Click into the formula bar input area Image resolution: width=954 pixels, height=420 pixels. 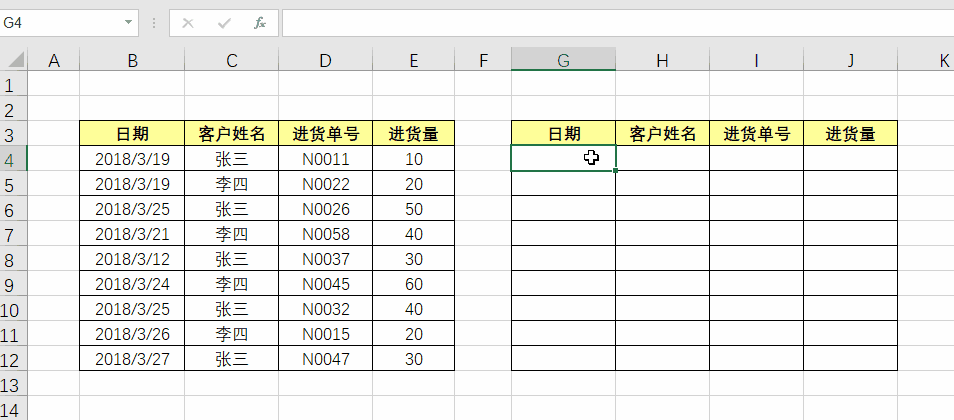[600, 22]
